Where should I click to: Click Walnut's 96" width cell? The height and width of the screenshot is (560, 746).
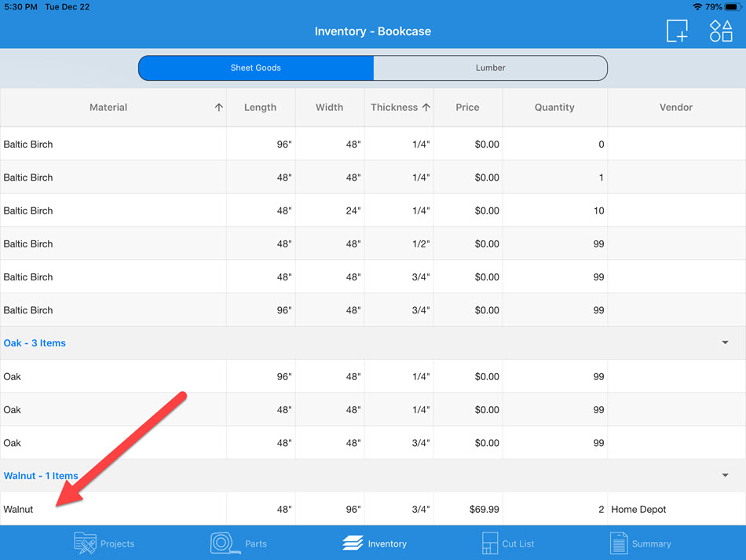330,509
